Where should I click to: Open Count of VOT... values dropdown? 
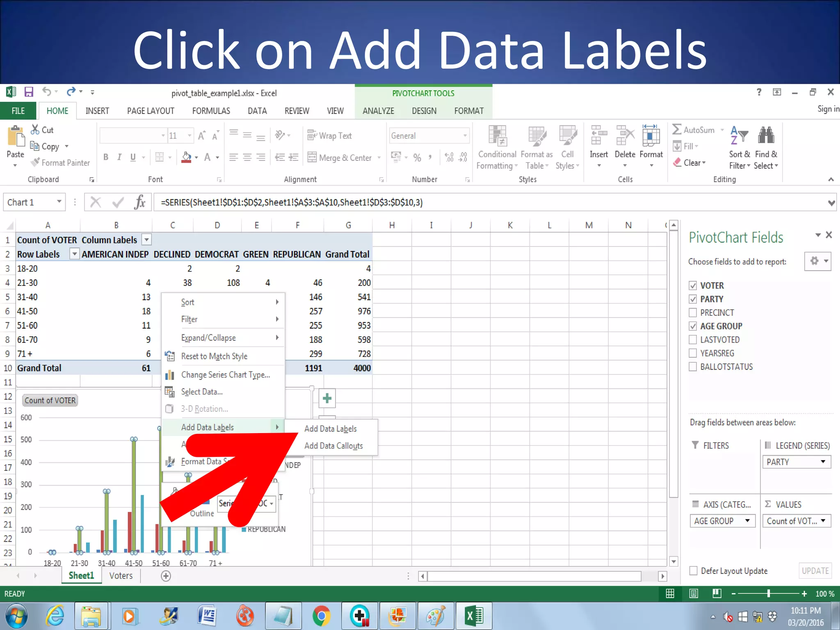click(x=823, y=521)
